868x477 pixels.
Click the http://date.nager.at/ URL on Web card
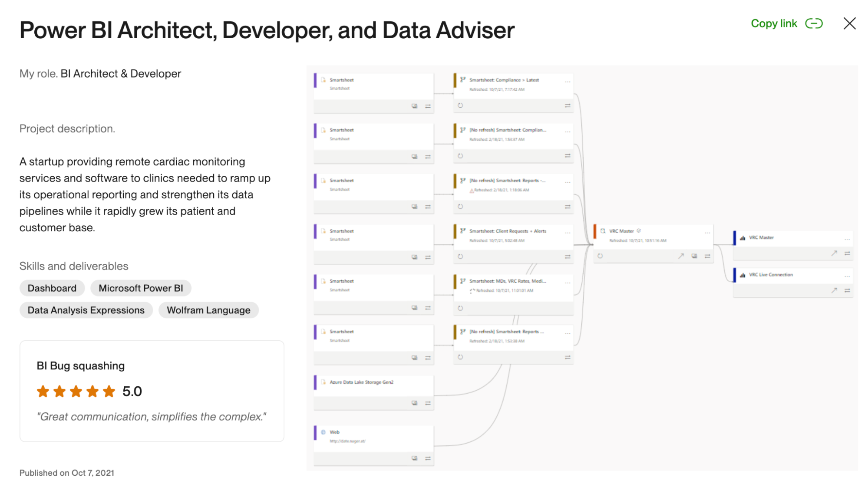pos(347,441)
